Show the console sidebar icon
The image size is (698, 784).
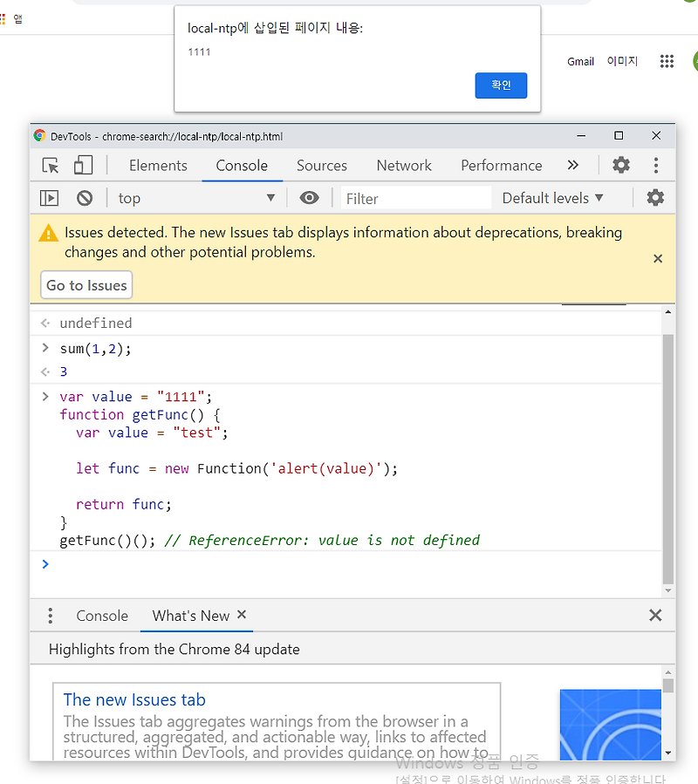(x=49, y=198)
